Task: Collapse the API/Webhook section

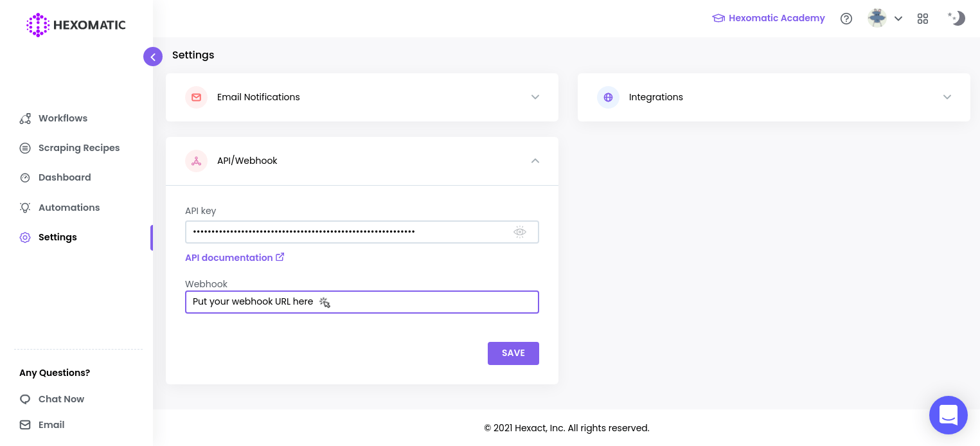Action: (535, 161)
